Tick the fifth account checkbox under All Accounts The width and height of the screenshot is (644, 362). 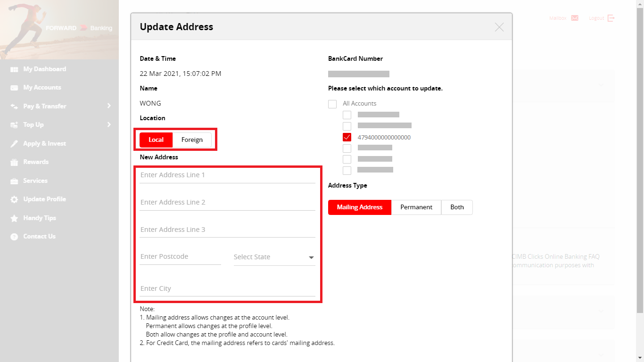347,159
